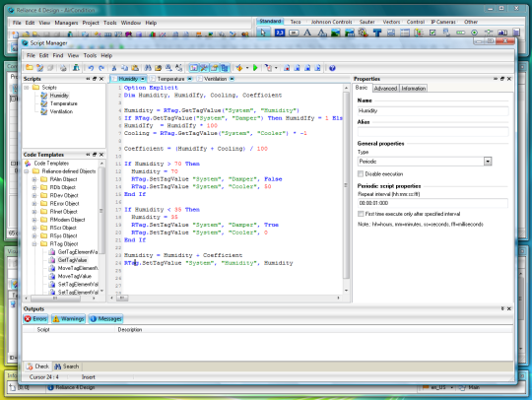Toggle the first panel visibility button in toolbar
Screen dimensions: 532x400
click(194, 68)
